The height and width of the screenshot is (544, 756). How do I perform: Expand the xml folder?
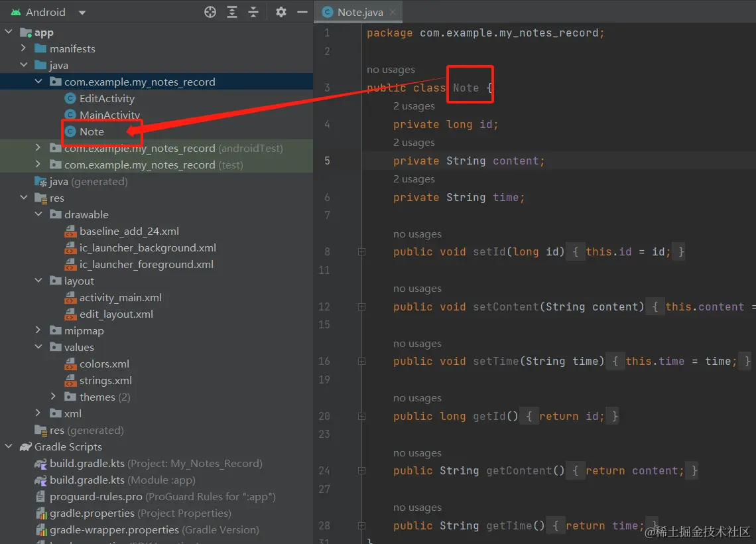point(38,413)
